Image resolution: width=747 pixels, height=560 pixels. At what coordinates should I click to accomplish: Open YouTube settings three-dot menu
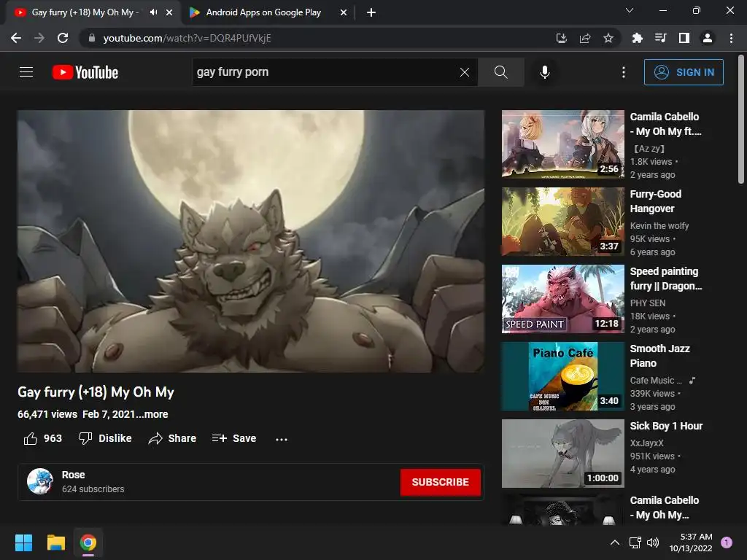(623, 72)
